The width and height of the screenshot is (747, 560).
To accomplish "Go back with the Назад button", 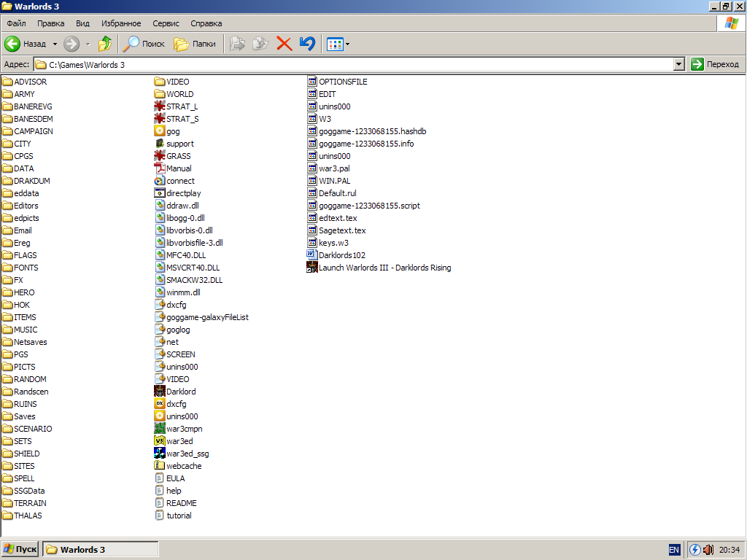I will 26,44.
